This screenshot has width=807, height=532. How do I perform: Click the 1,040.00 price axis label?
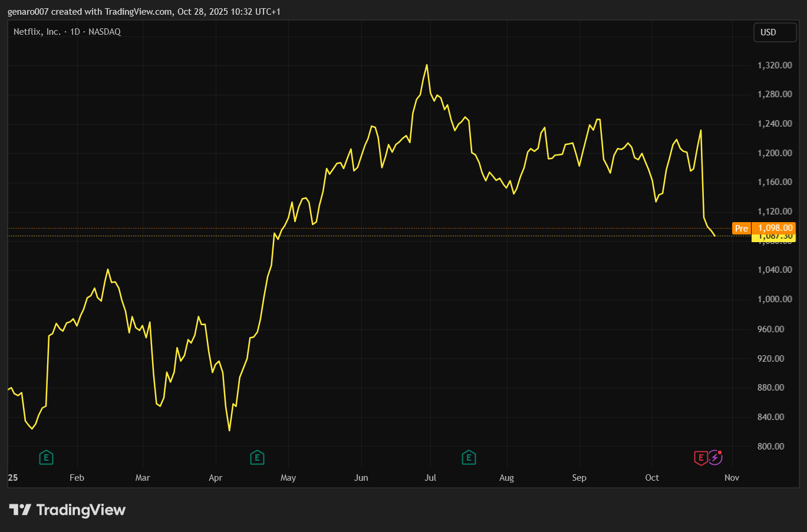pos(775,270)
